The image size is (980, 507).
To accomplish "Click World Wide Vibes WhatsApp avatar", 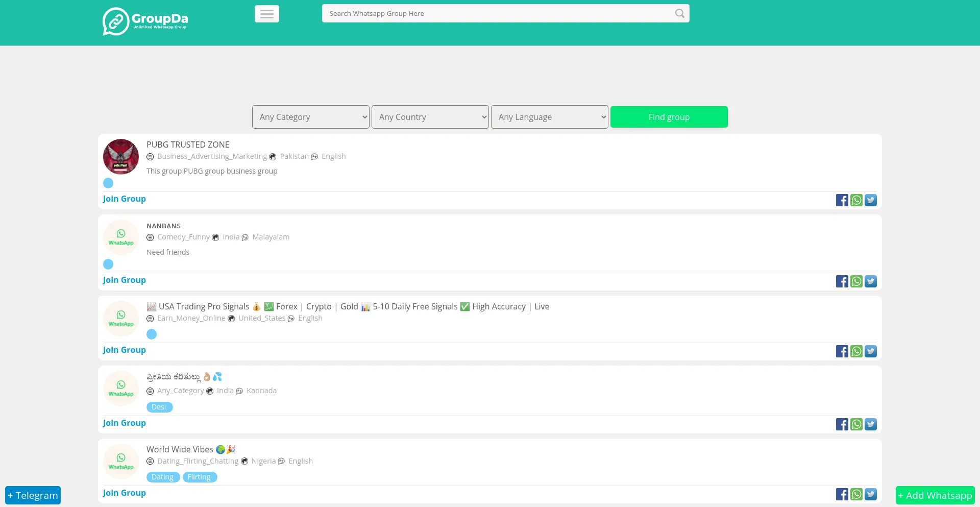I will (x=121, y=462).
